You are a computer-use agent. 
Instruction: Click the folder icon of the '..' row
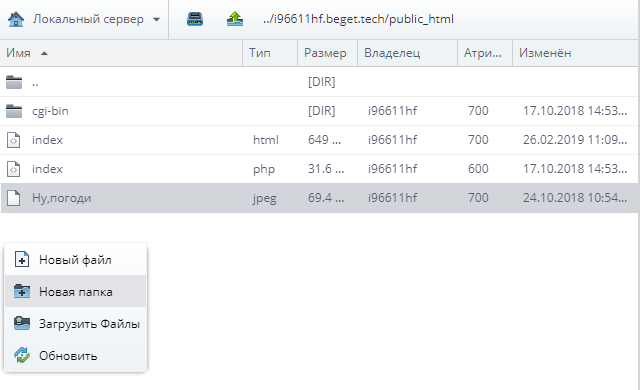click(14, 82)
